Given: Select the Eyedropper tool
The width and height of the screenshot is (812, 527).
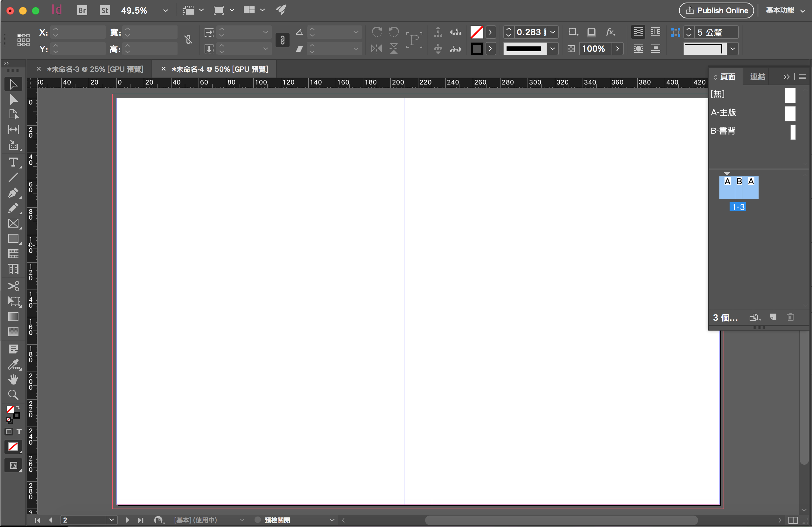Looking at the screenshot, I should point(13,364).
